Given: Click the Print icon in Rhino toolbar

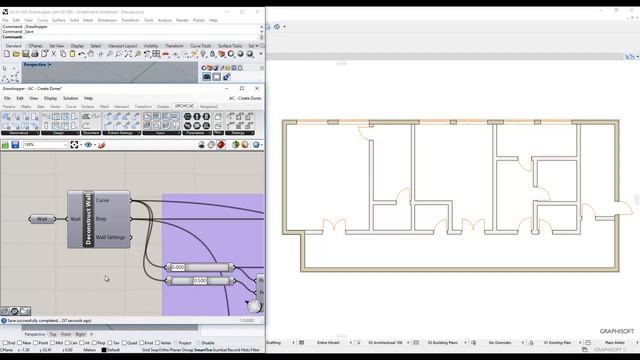Looking at the screenshot, I should coord(35,54).
